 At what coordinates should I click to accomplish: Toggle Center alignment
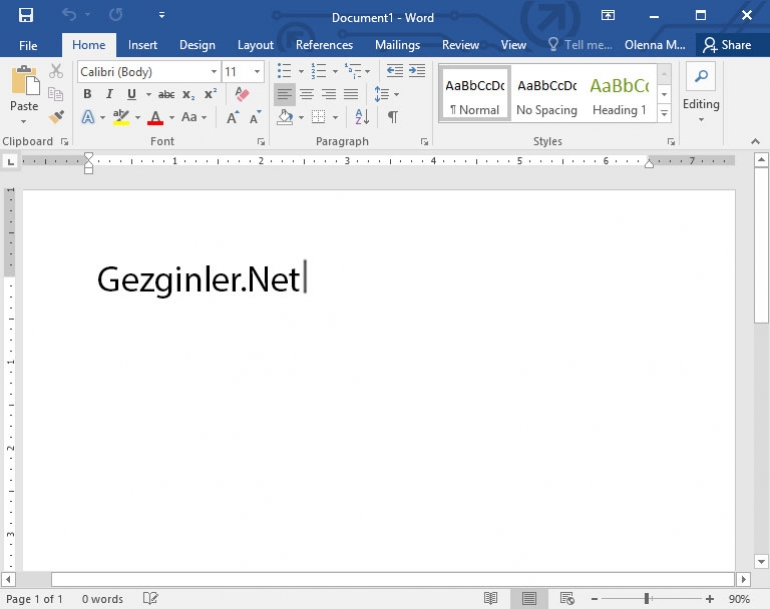(307, 94)
